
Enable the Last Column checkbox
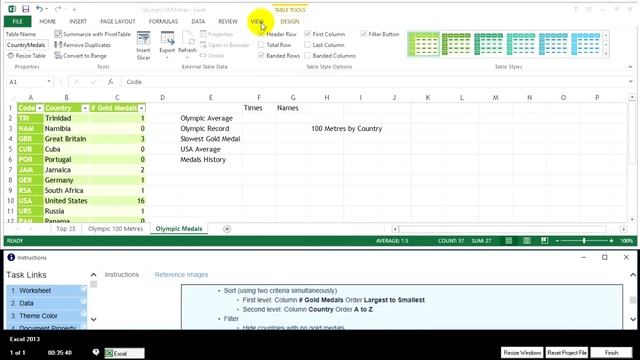(x=308, y=45)
